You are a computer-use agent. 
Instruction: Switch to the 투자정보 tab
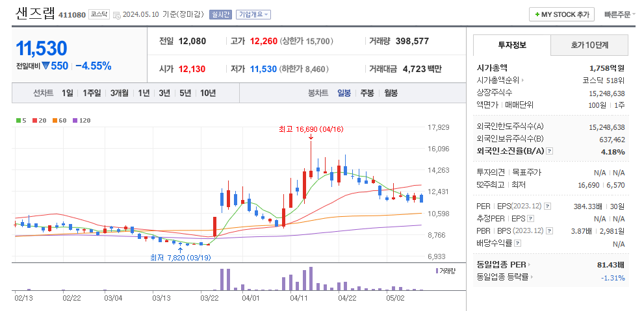[x=511, y=45]
